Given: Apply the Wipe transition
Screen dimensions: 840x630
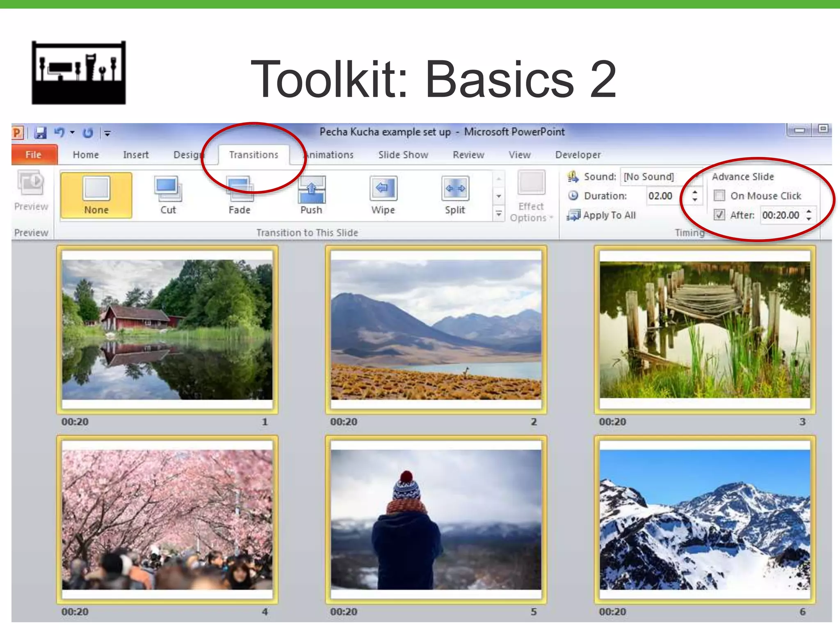Looking at the screenshot, I should point(383,195).
